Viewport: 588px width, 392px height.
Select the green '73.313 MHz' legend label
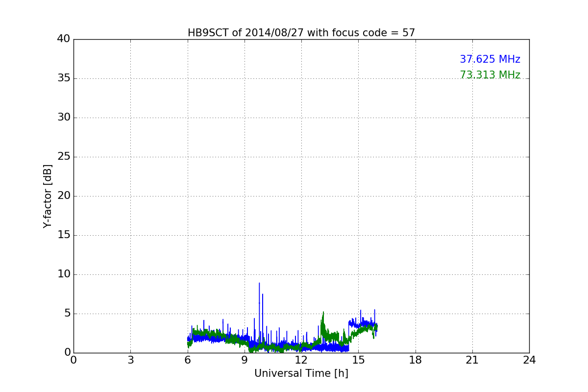pos(490,75)
